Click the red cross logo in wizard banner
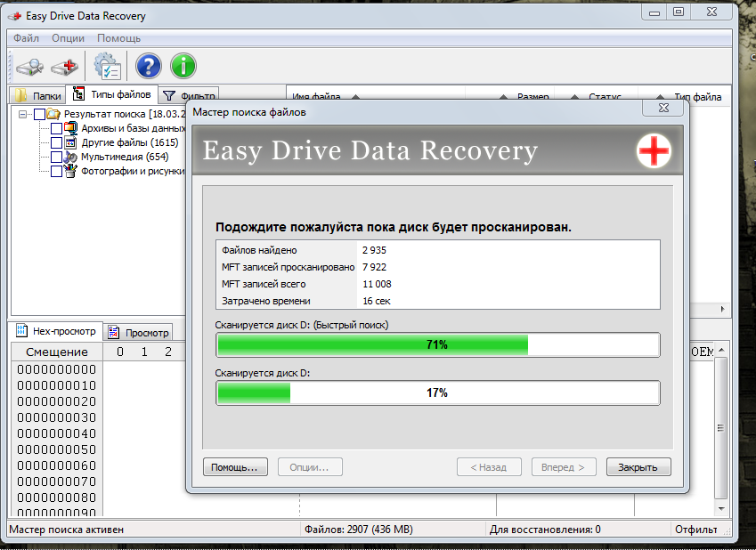Image resolution: width=756 pixels, height=550 pixels. coord(654,150)
